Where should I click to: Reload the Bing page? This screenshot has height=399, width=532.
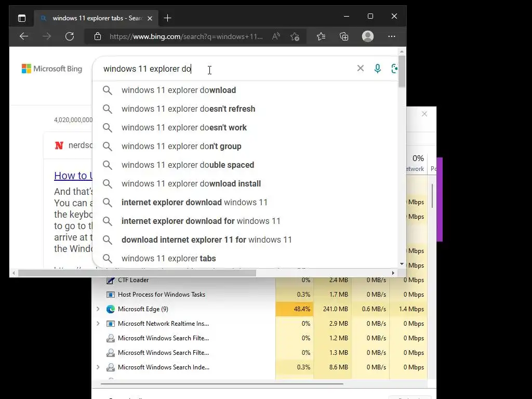[x=70, y=36]
